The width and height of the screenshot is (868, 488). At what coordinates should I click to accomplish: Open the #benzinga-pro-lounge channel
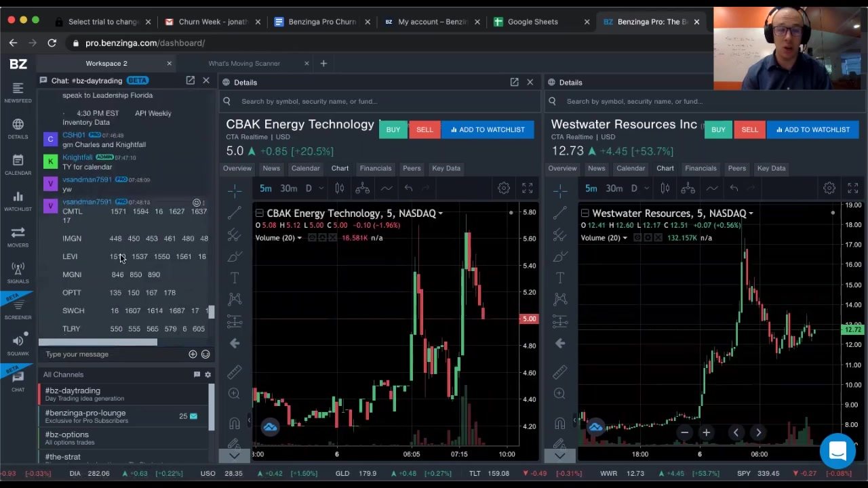(124, 416)
